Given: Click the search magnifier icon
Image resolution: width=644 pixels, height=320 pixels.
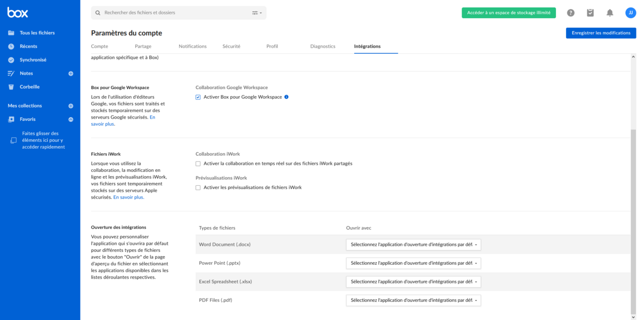Looking at the screenshot, I should tap(98, 12).
